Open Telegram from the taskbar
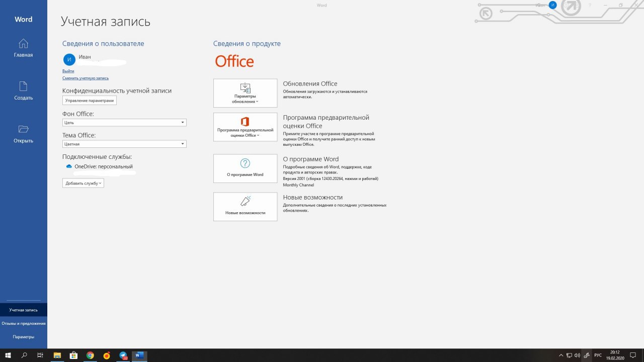This screenshot has height=362, width=644. (123, 355)
